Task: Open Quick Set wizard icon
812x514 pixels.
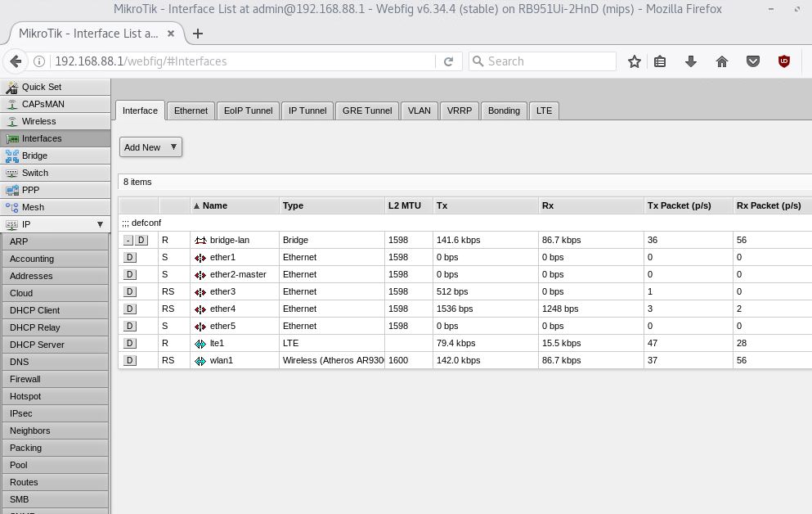Action: pyautogui.click(x=11, y=87)
